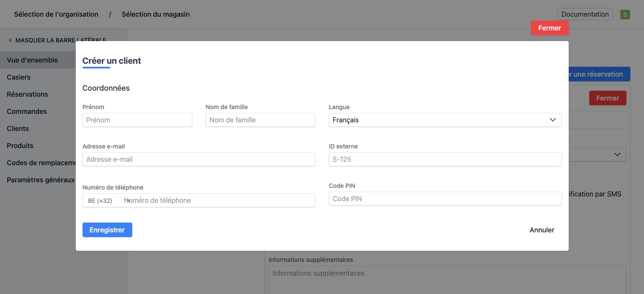This screenshot has width=644, height=294.
Task: Go to Sélection de l'organisation breadcrumb
Action: click(x=56, y=15)
